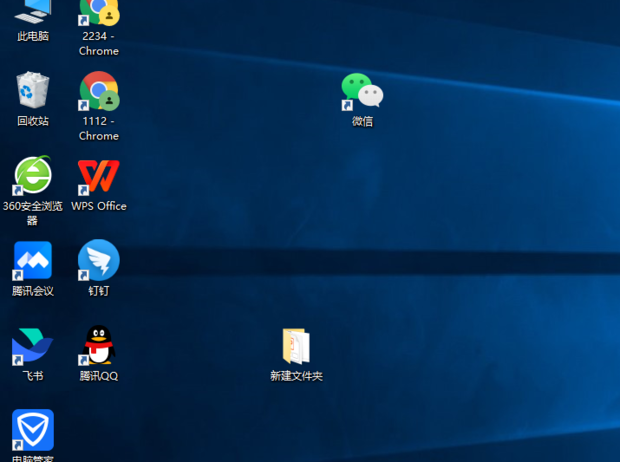This screenshot has height=462, width=620.
Task: Select the 电脑管家 shield icon
Action: coord(33,430)
